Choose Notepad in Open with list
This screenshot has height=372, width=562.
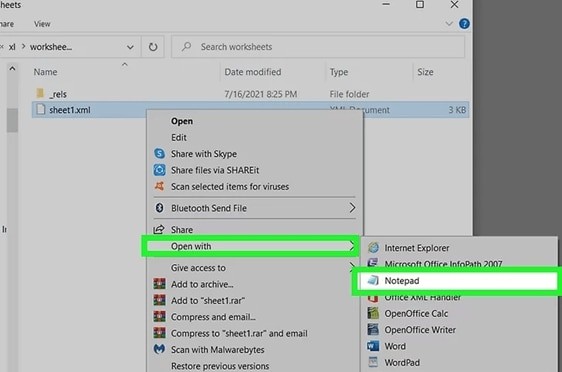pyautogui.click(x=458, y=281)
